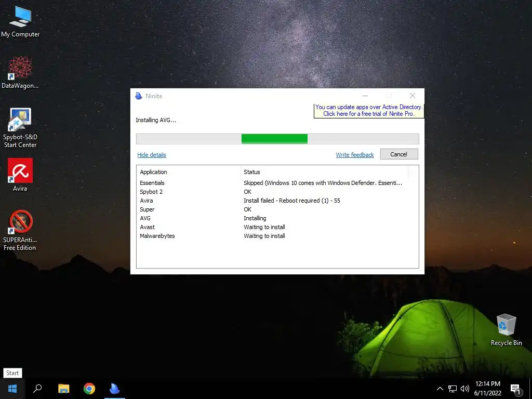This screenshot has width=532, height=399.
Task: Select the Avira desktop shortcut
Action: tap(20, 175)
